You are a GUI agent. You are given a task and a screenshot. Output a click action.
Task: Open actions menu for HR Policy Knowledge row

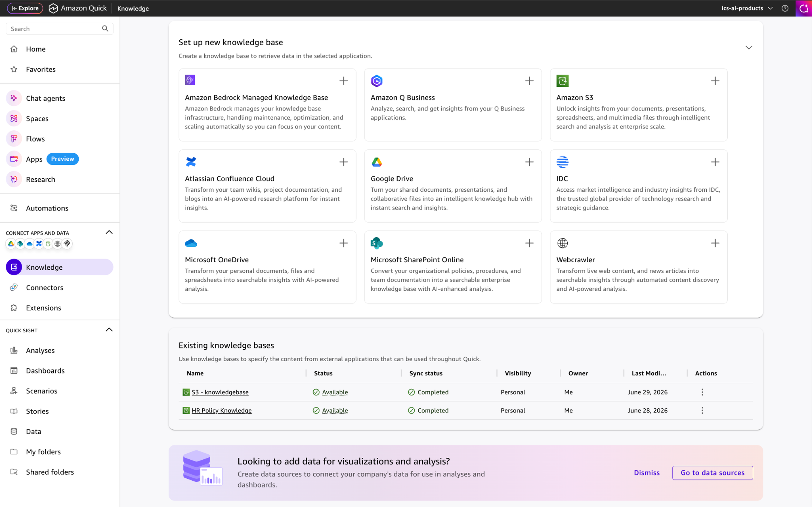point(702,411)
